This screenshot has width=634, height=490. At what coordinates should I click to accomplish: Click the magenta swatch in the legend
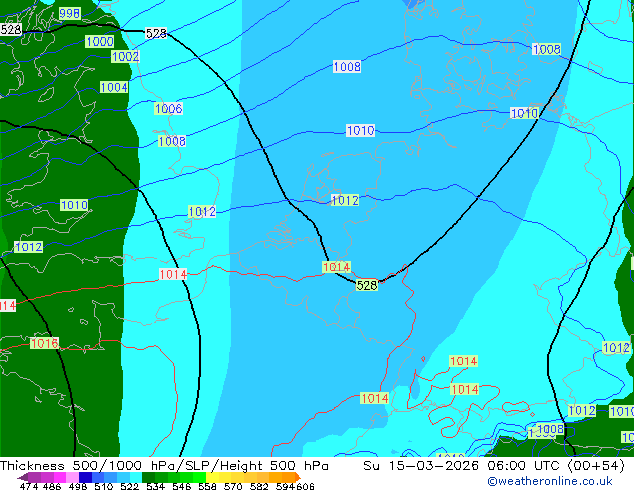point(60,477)
